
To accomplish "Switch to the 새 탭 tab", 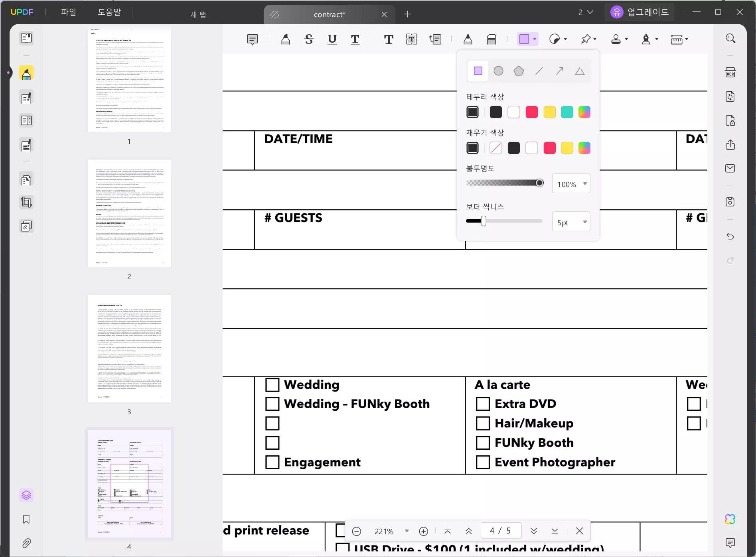I will 198,14.
